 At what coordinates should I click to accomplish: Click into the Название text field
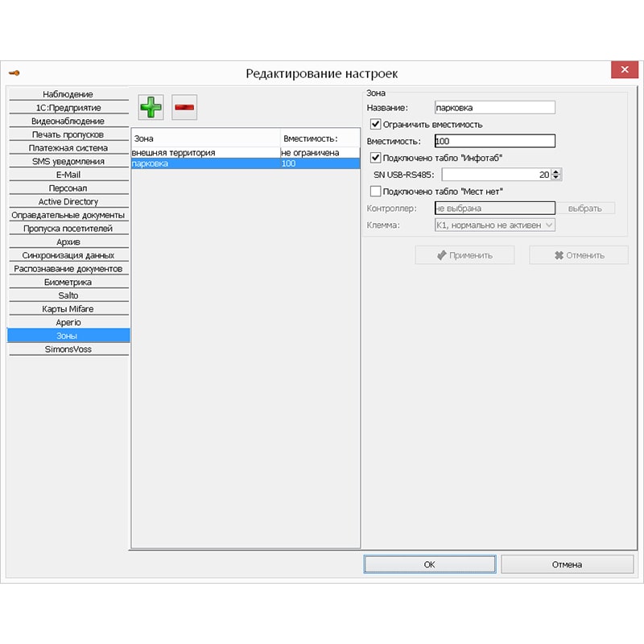click(494, 107)
